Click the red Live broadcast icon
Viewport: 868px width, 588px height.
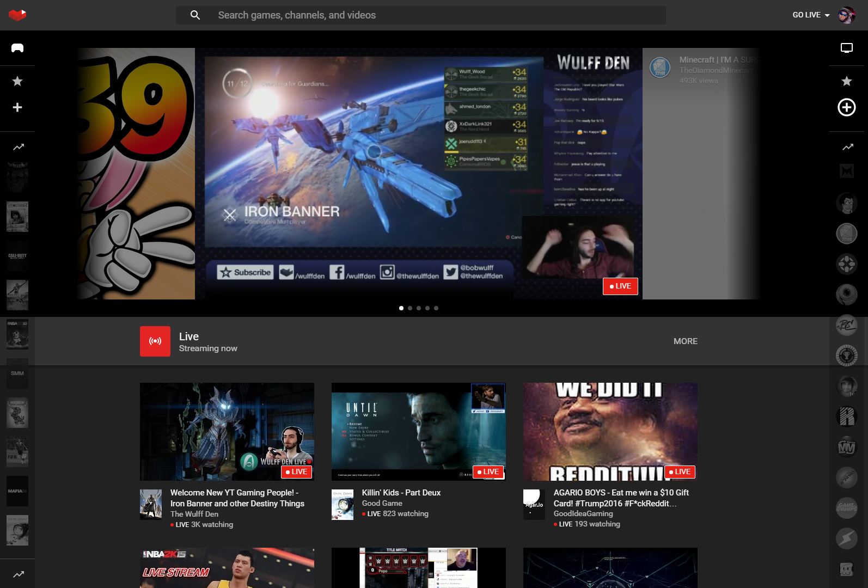coord(155,341)
